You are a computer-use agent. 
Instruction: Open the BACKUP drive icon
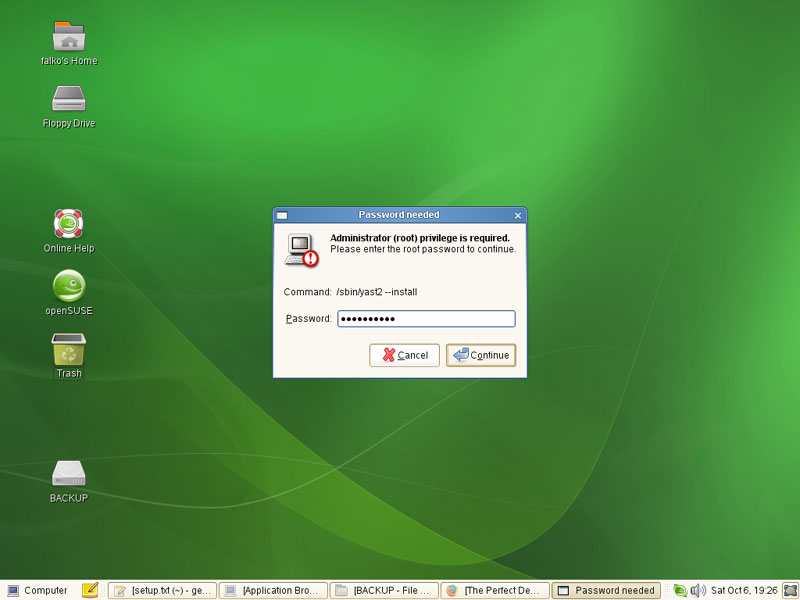[69, 474]
